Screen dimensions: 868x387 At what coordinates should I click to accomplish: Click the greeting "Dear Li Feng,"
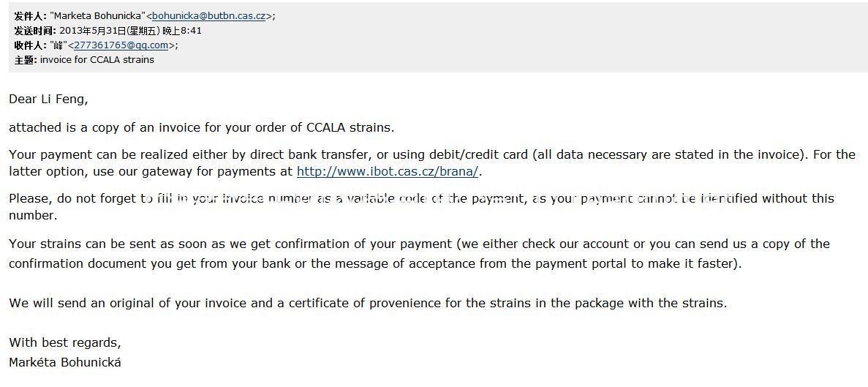[48, 99]
